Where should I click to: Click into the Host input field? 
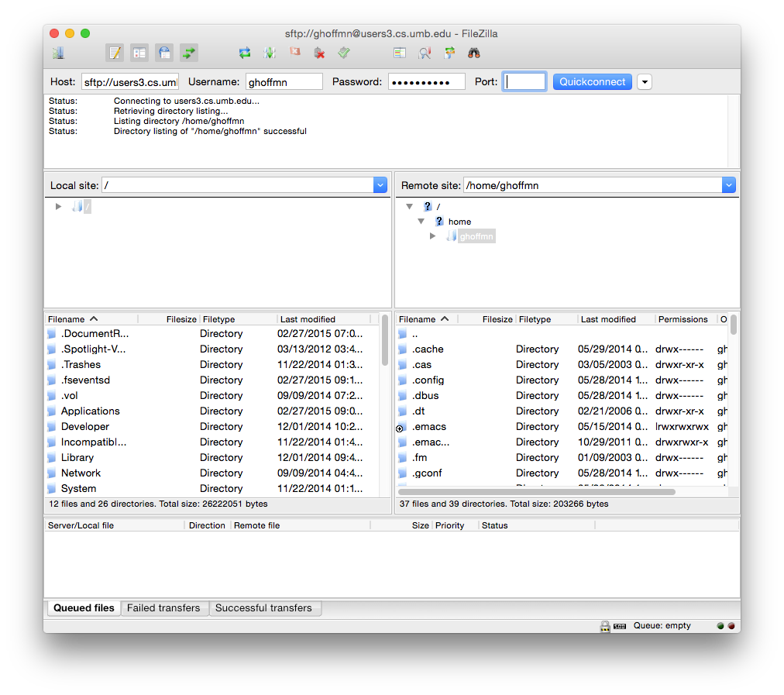coord(130,82)
